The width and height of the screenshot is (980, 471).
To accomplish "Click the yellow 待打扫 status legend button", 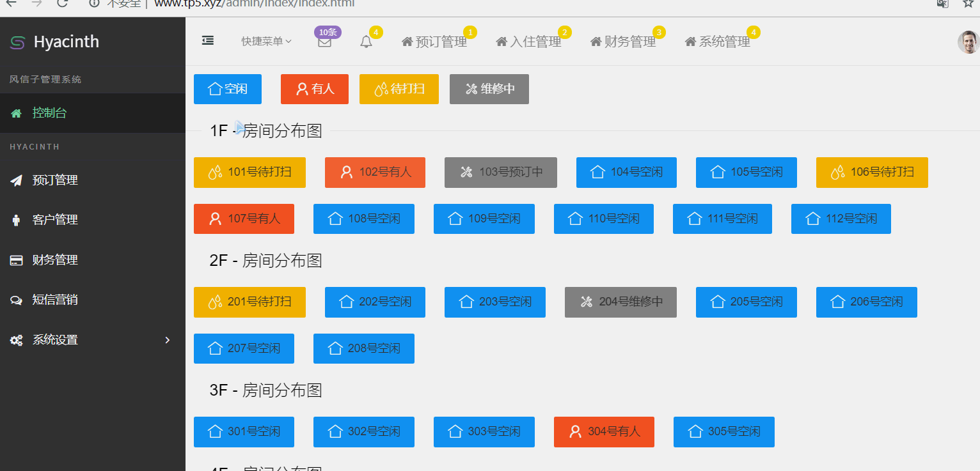I will [x=400, y=89].
